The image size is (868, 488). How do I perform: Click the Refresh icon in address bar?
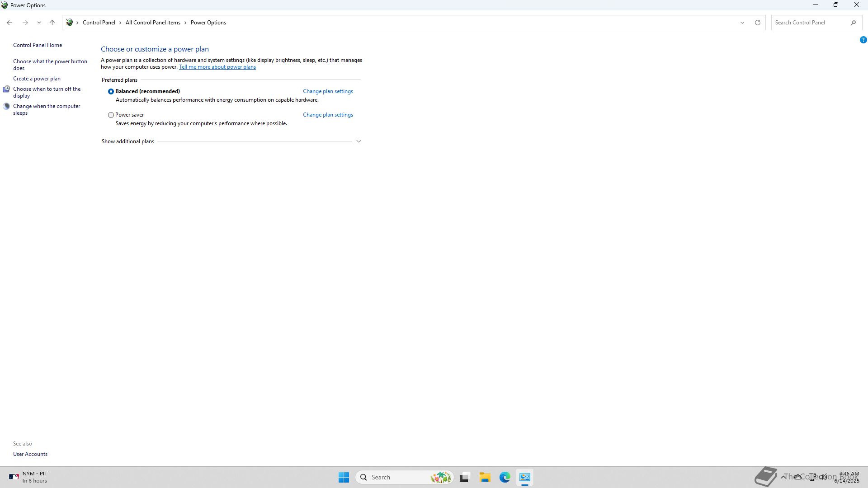pos(757,23)
